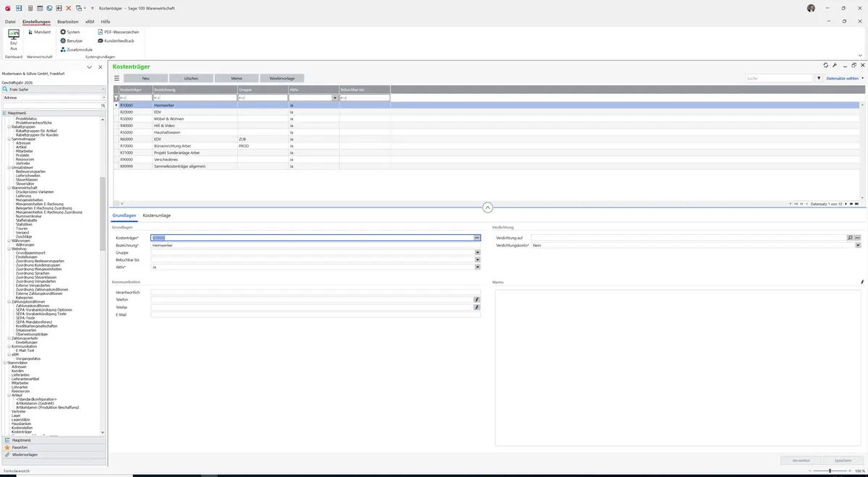The width and height of the screenshot is (868, 477).
Task: Open the Bebuchbar bis dropdown
Action: tap(477, 260)
